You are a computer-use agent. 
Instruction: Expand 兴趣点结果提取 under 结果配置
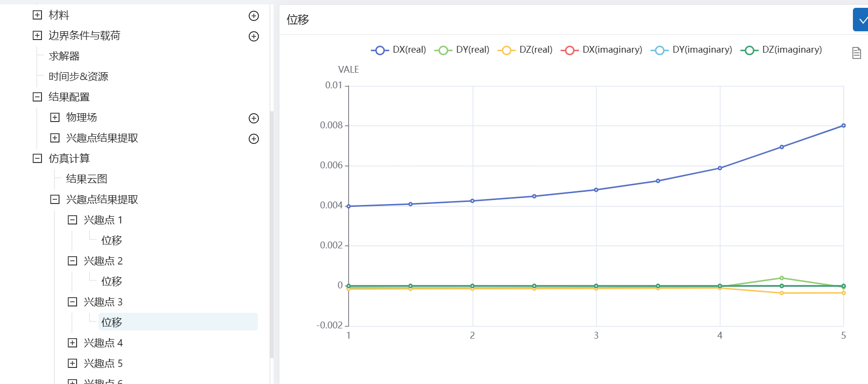click(55, 138)
